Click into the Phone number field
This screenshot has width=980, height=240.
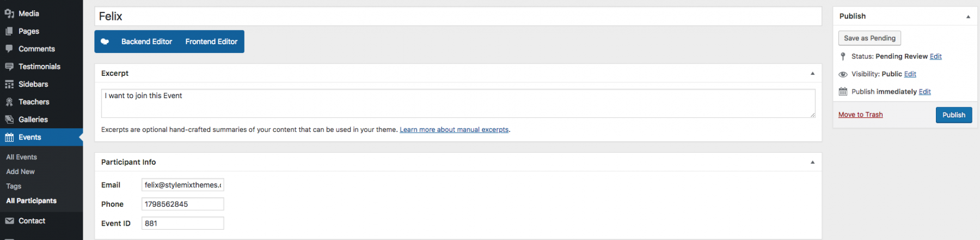coord(182,204)
